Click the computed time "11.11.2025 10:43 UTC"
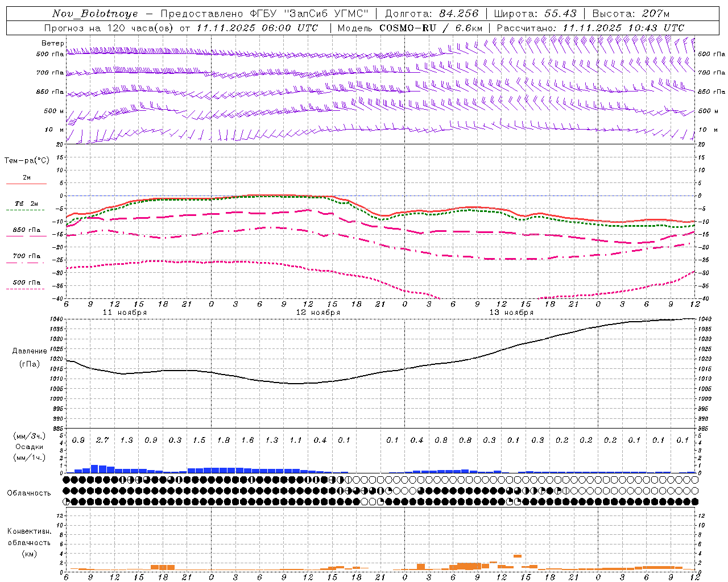The width and height of the screenshot is (728, 582). point(623,28)
